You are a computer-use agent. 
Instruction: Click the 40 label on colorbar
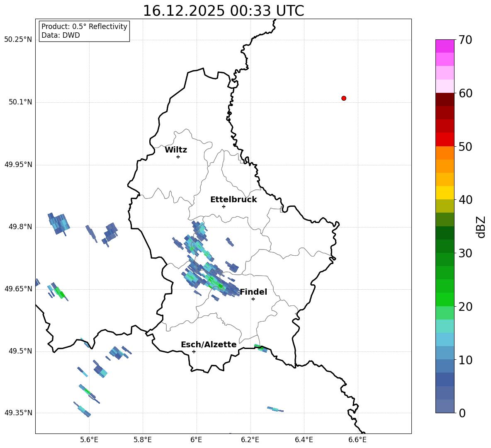click(465, 200)
